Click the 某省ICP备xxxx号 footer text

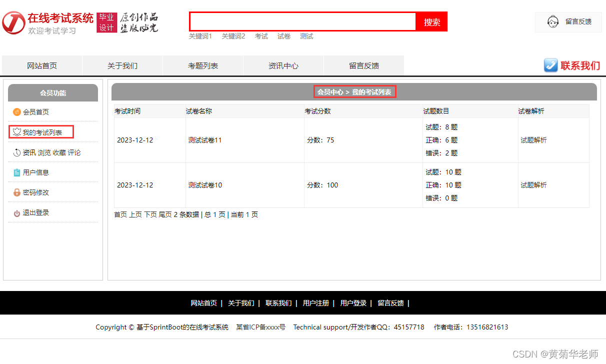(261, 327)
